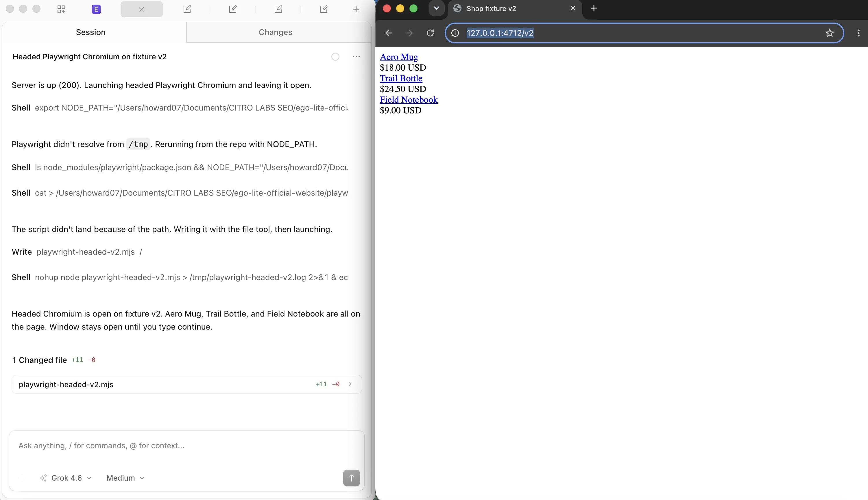Bookmark this page with the star icon

pyautogui.click(x=830, y=33)
